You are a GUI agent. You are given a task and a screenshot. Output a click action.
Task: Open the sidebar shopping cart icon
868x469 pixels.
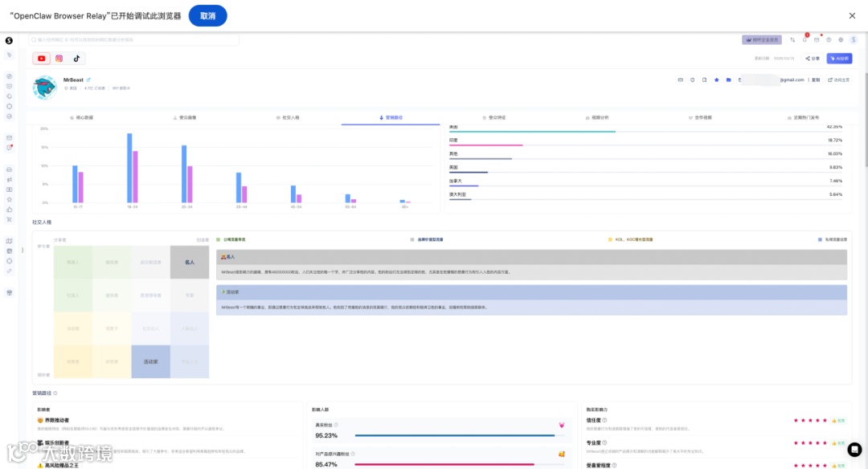point(10,219)
